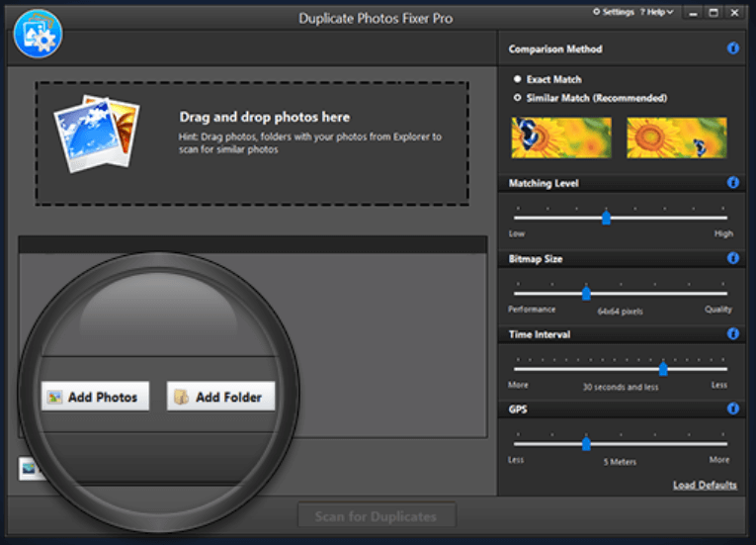Click Scan for Duplicates button

tap(377, 516)
